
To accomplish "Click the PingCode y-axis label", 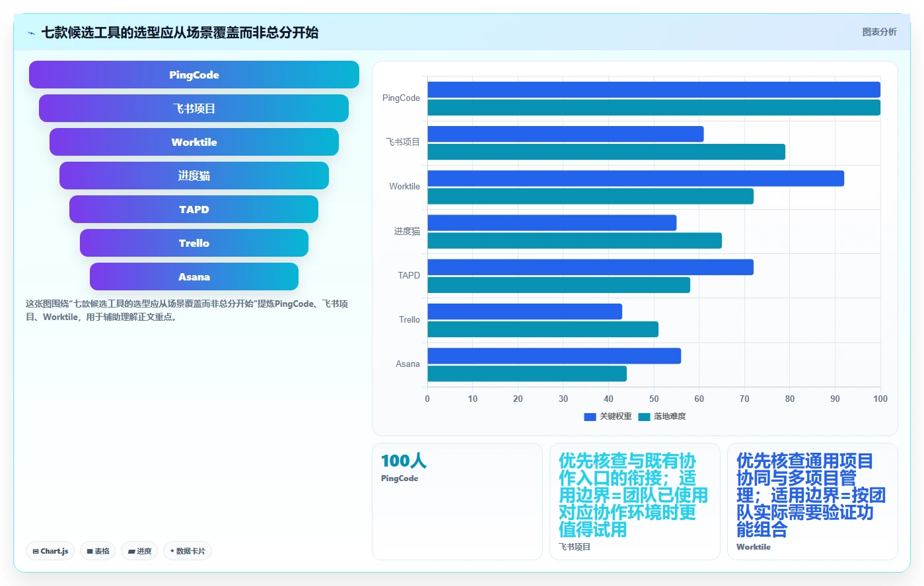I will [401, 98].
